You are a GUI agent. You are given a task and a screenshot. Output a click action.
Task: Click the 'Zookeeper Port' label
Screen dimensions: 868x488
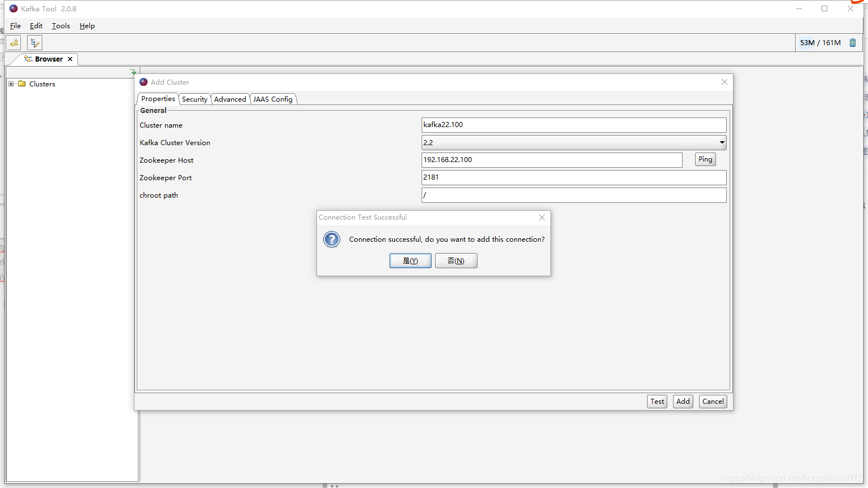pyautogui.click(x=166, y=178)
